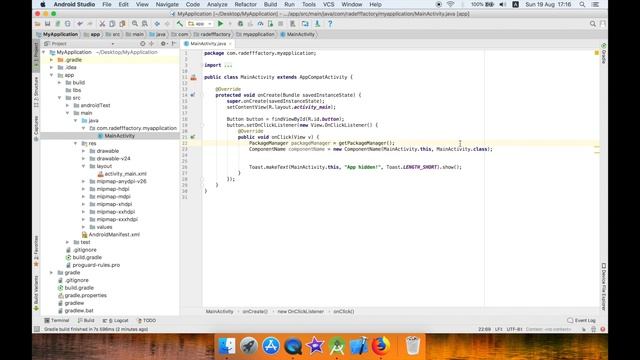Open Launchpad rocket in the Dock
Image resolution: width=640 pixels, height=360 pixels.
(x=249, y=347)
